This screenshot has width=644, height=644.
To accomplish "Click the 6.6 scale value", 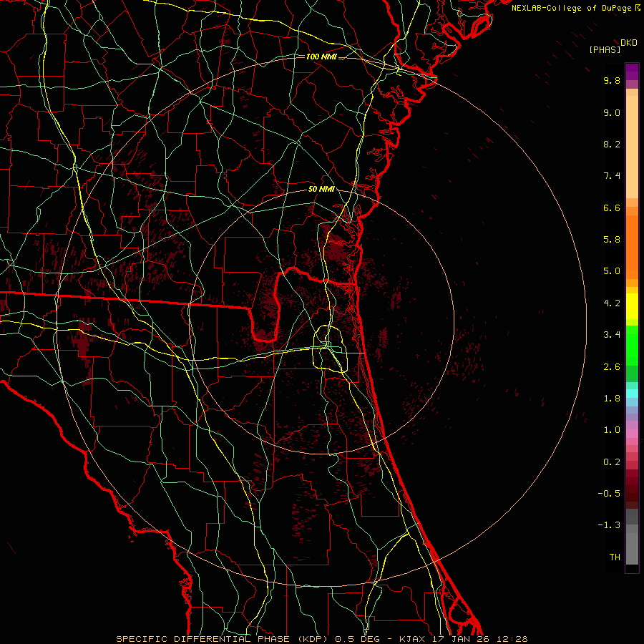I will point(612,208).
